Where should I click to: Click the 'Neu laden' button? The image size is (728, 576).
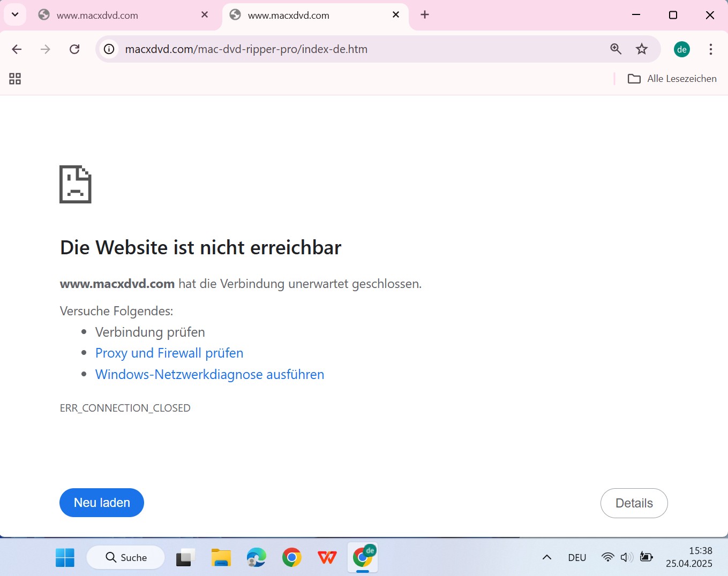pos(102,503)
